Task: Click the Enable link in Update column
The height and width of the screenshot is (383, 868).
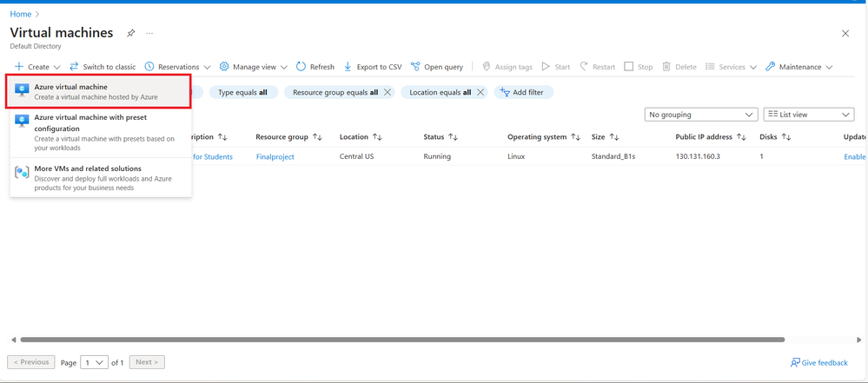Action: (x=855, y=156)
